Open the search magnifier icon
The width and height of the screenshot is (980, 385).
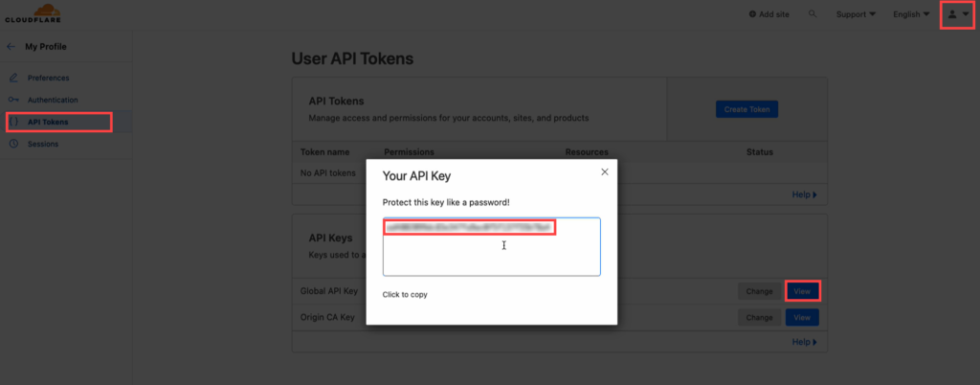(x=813, y=13)
